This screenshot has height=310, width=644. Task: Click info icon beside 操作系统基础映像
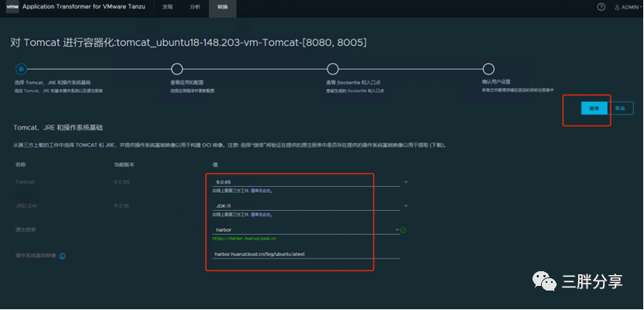coord(63,256)
